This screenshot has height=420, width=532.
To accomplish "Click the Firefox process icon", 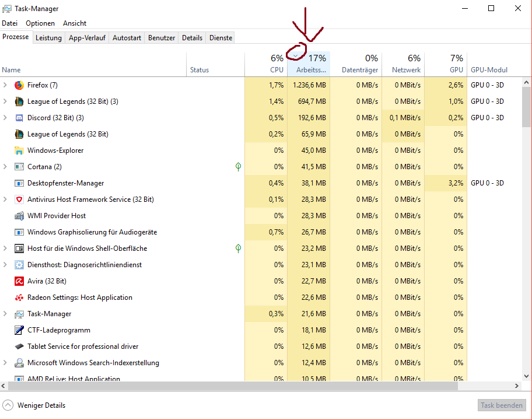I will 19,85.
